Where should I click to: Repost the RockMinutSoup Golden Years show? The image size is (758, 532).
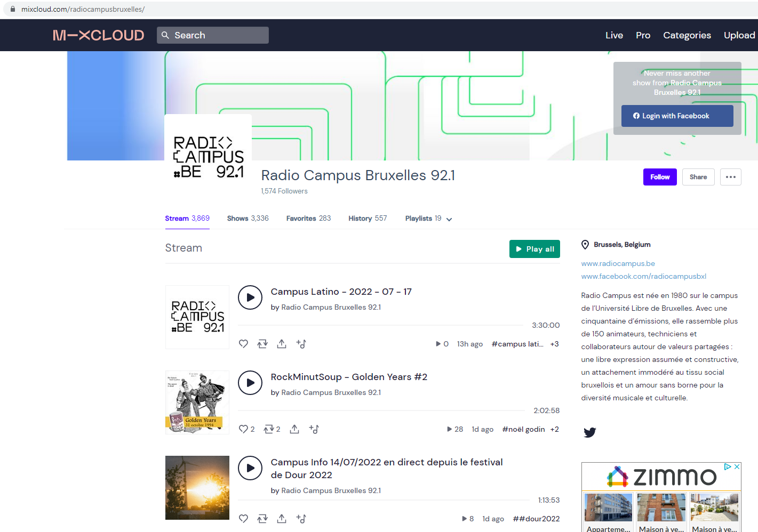(269, 429)
